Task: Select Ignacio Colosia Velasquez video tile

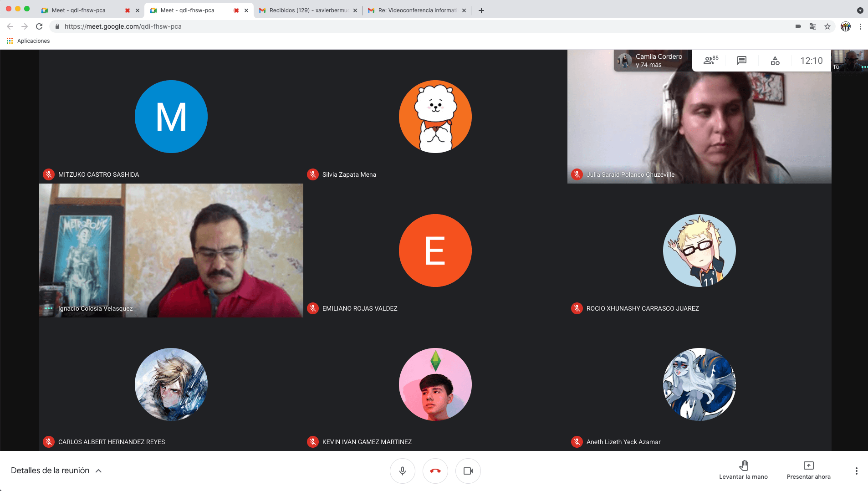Action: point(171,250)
